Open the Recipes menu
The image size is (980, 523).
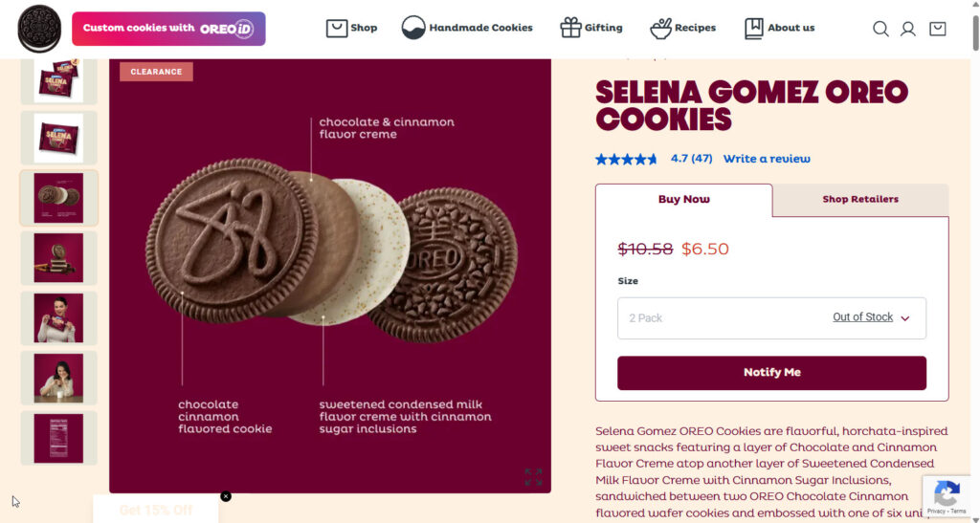[x=682, y=28]
